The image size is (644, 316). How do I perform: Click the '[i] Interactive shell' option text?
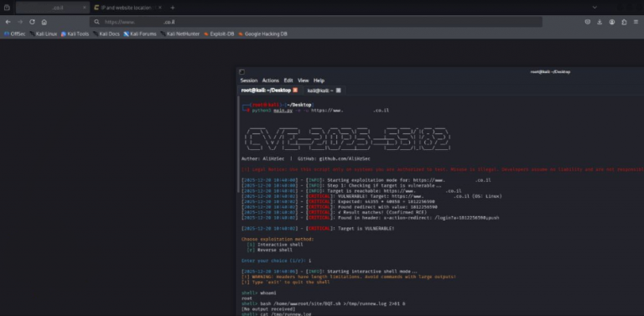275,245
